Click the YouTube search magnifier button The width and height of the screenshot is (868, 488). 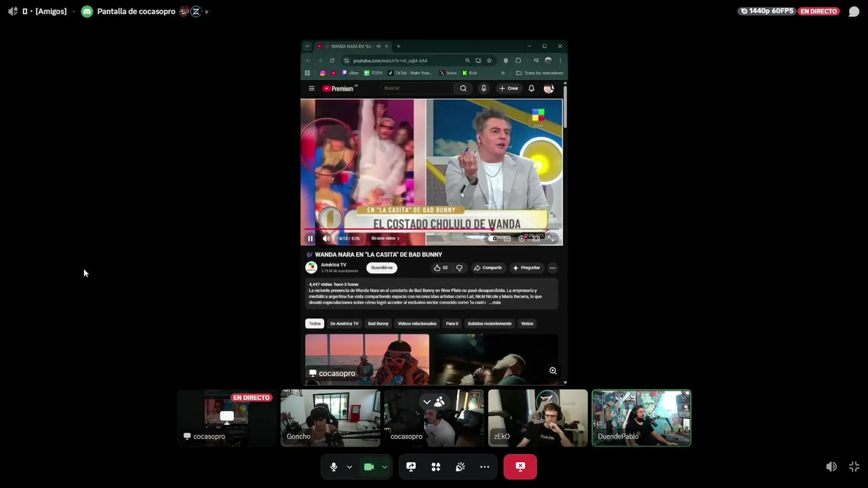(x=463, y=88)
